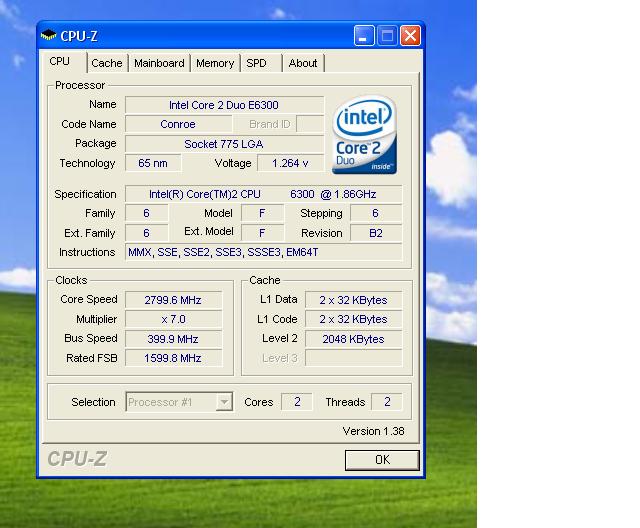640x528 pixels.
Task: Click the empty Brand ID field
Action: point(310,124)
